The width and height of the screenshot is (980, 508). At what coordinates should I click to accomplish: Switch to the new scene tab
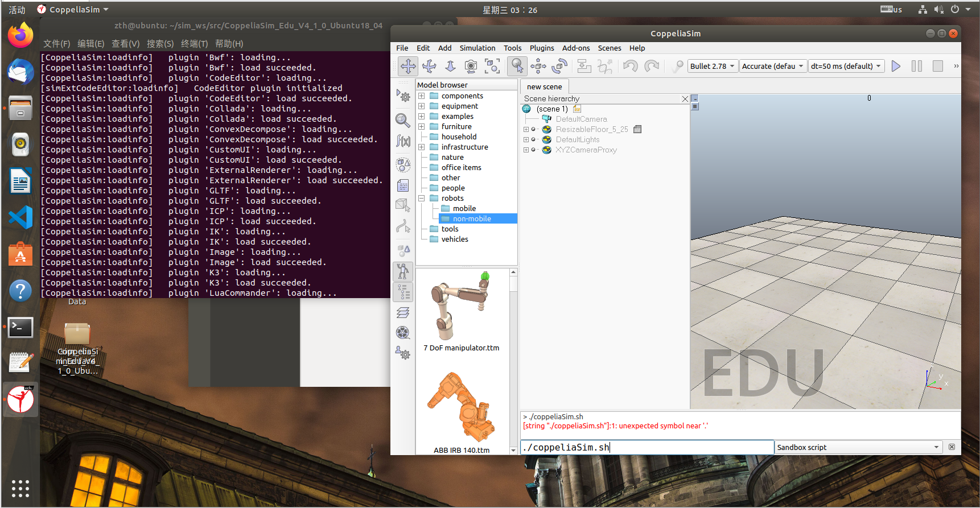click(x=544, y=87)
